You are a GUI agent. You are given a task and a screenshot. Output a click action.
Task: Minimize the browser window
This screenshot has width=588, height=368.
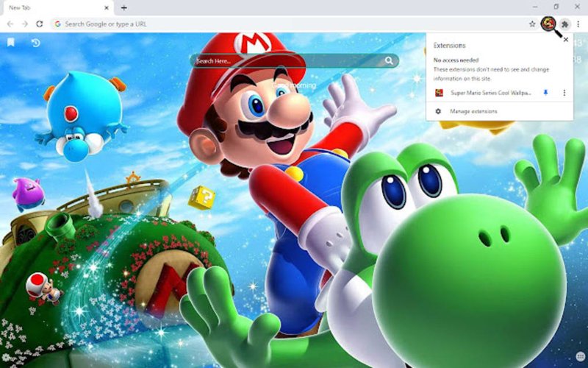(535, 7)
